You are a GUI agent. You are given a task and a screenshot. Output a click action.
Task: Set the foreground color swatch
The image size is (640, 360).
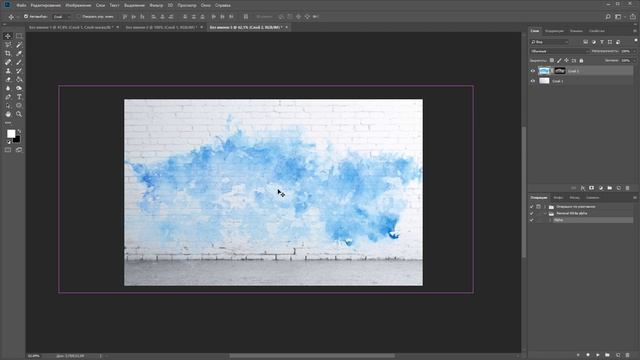pyautogui.click(x=11, y=133)
